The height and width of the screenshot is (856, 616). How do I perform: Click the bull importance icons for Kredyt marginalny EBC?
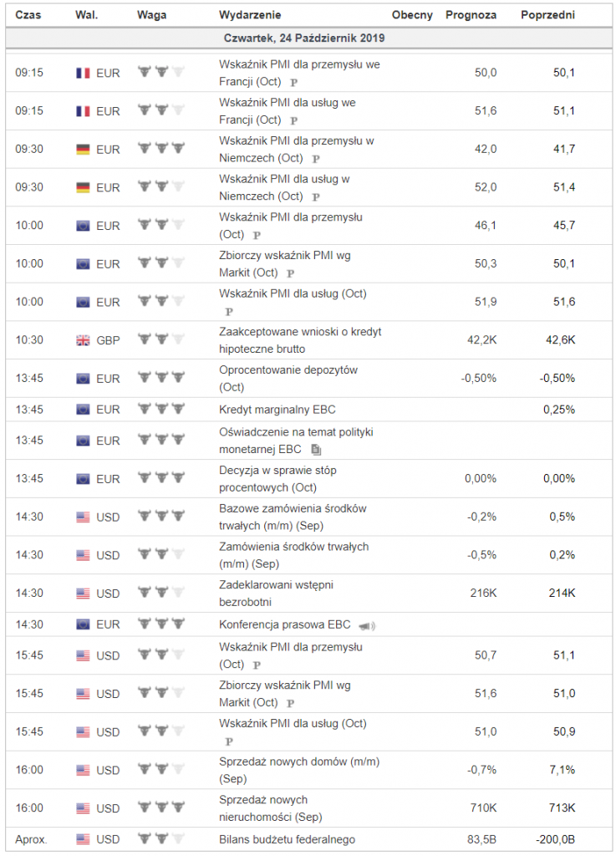click(161, 409)
